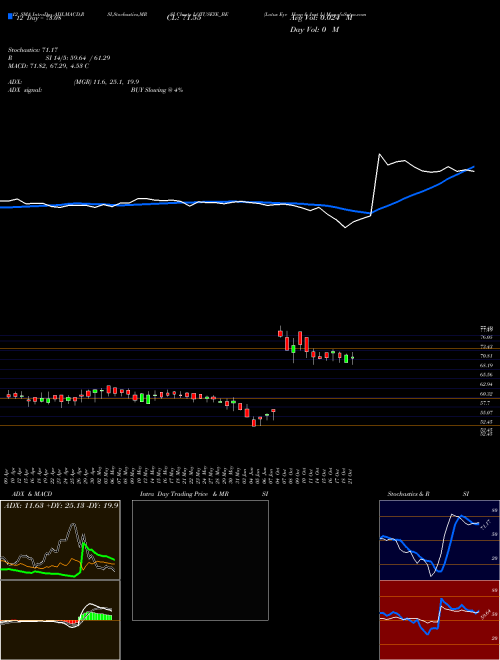Click the 'CL: 71.55' closing price text
The height and width of the screenshot is (660, 500).
pos(184,18)
